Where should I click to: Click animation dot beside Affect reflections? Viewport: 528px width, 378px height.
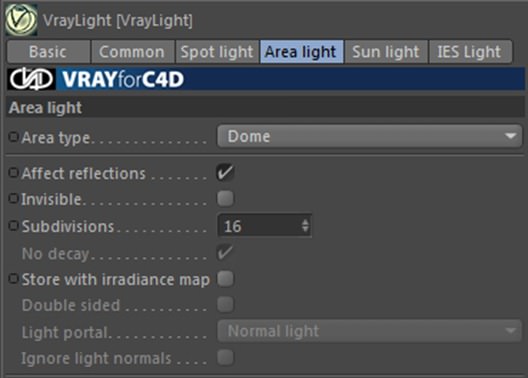13,173
